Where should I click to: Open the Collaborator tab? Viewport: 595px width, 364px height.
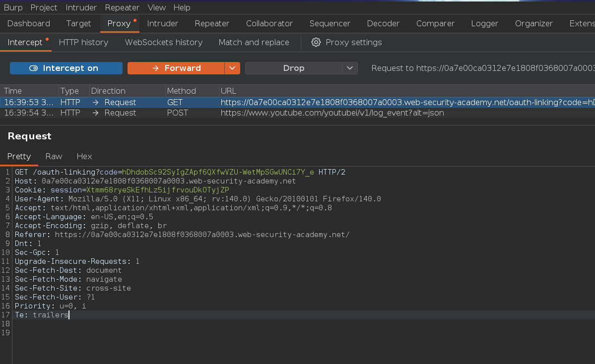269,23
